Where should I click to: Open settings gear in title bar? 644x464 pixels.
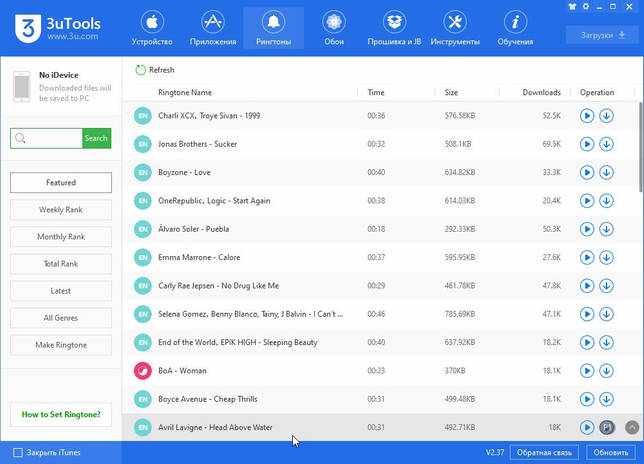pyautogui.click(x=586, y=7)
